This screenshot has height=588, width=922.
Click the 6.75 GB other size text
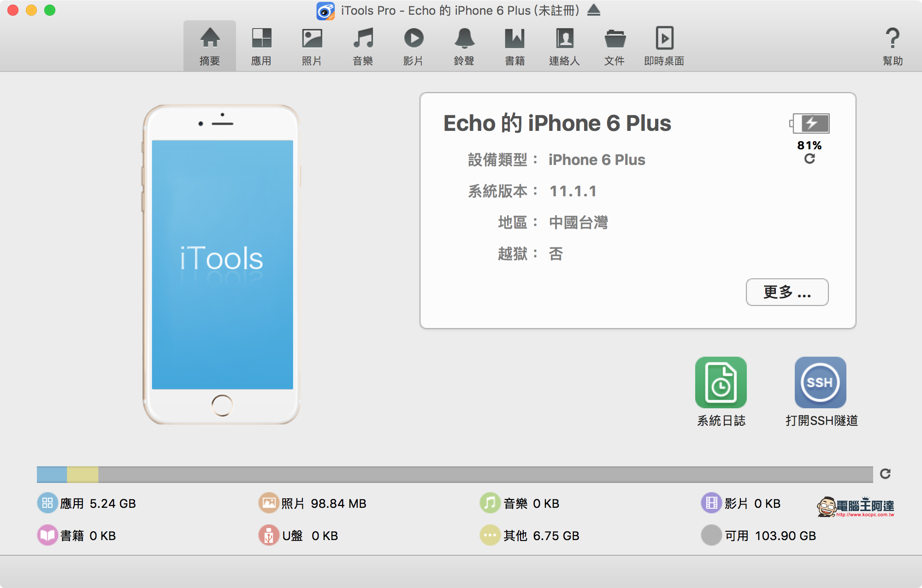pyautogui.click(x=556, y=536)
